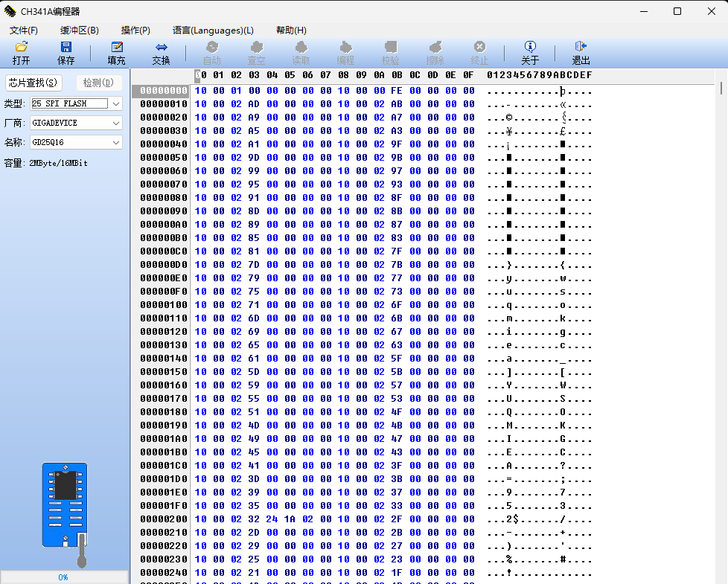Screen dimensions: 728x584
Task: Select address row 00000000
Action: (164, 91)
